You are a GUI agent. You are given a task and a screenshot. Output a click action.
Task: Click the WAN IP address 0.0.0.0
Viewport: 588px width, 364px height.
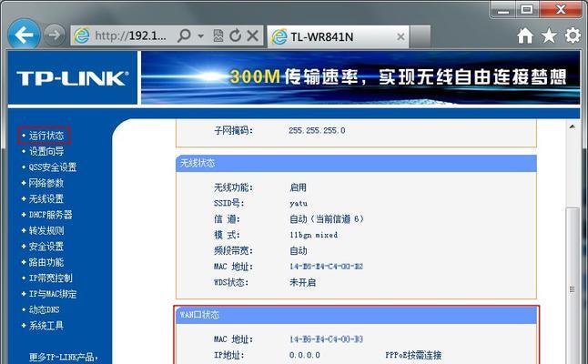click(x=305, y=355)
